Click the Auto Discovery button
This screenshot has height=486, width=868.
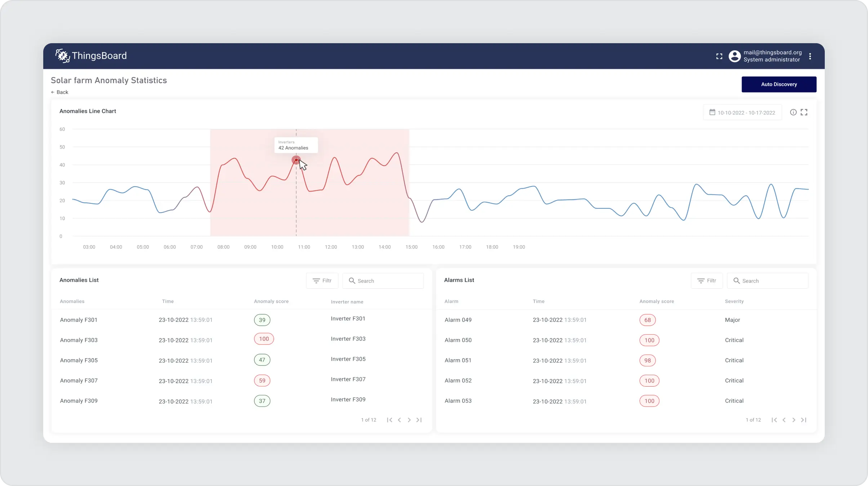(x=779, y=84)
